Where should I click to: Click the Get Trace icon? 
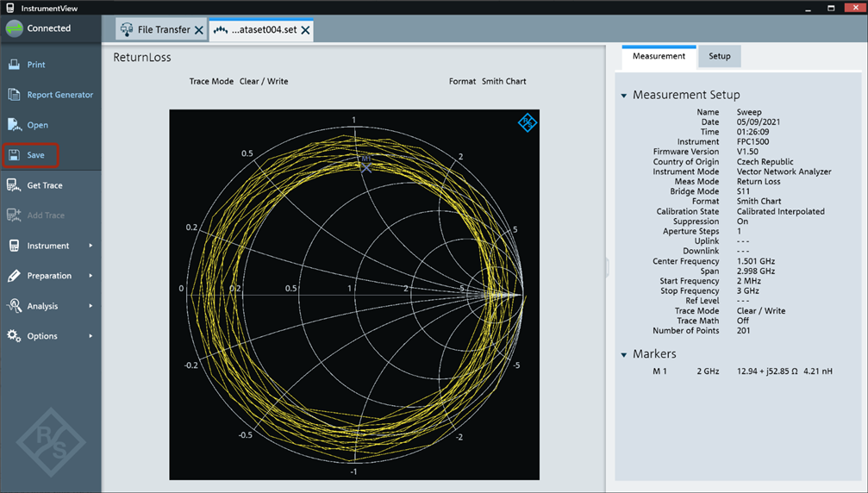[x=14, y=185]
